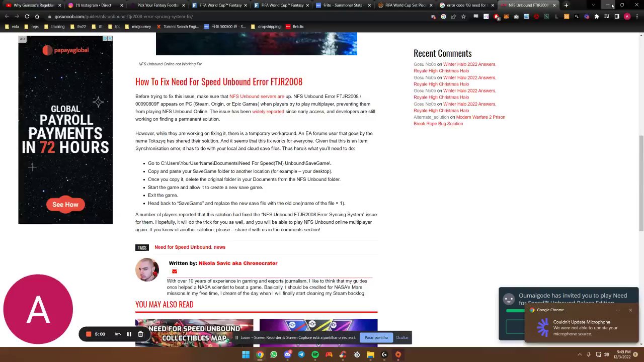Open the news tag link
The width and height of the screenshot is (644, 362).
click(219, 247)
